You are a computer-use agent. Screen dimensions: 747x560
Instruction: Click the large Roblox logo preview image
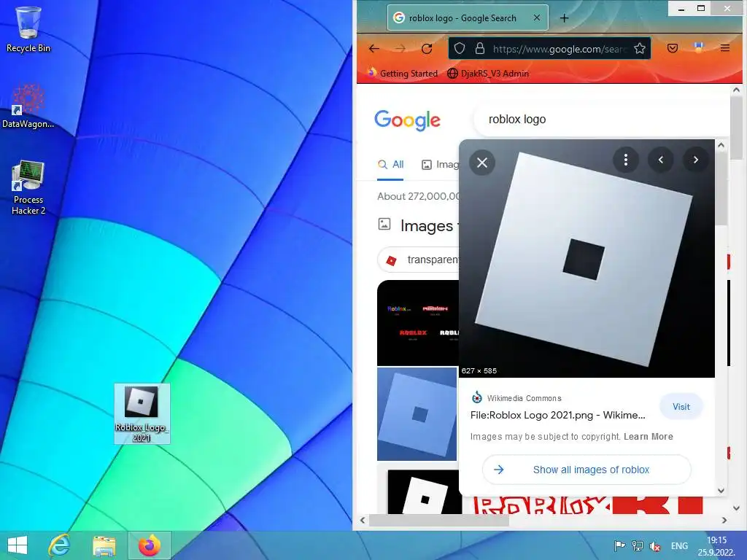[587, 259]
